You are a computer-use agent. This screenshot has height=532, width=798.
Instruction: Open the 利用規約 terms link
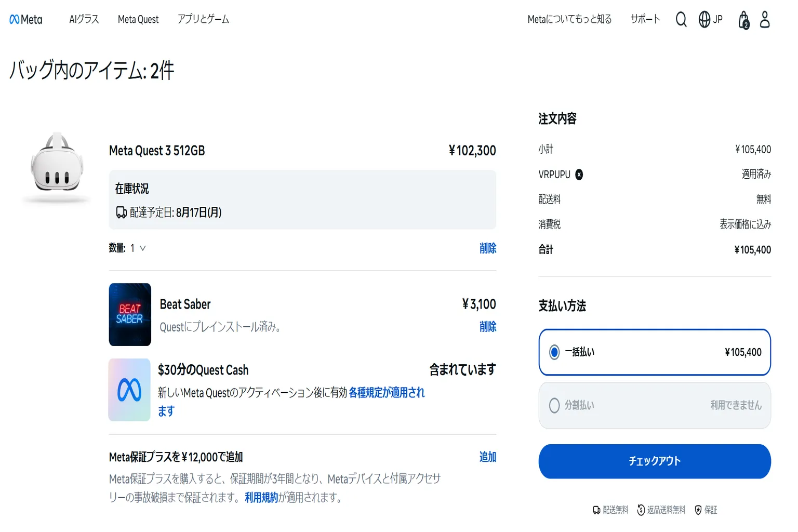[x=261, y=498]
